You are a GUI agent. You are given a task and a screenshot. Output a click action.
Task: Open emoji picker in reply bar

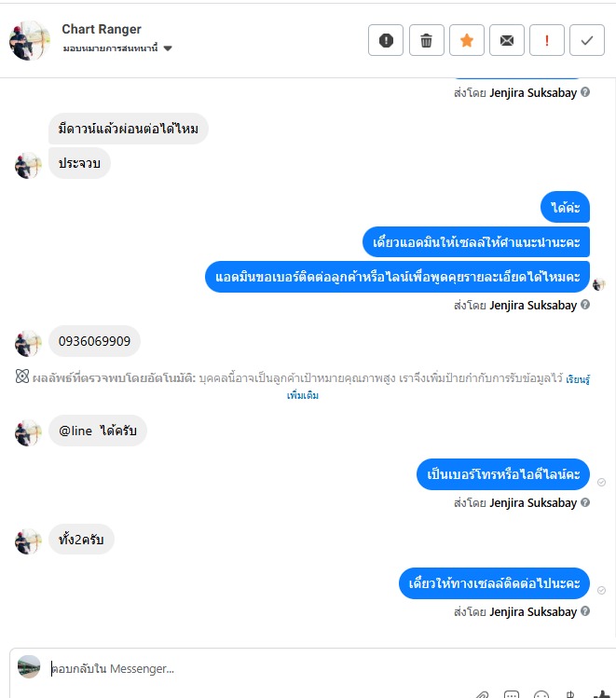[x=541, y=695]
